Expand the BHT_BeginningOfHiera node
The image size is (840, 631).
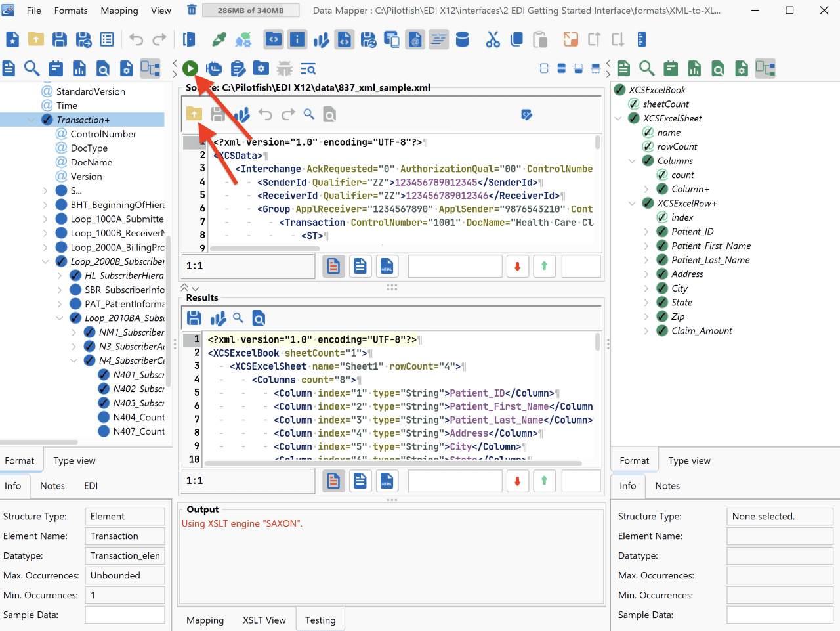pos(45,205)
